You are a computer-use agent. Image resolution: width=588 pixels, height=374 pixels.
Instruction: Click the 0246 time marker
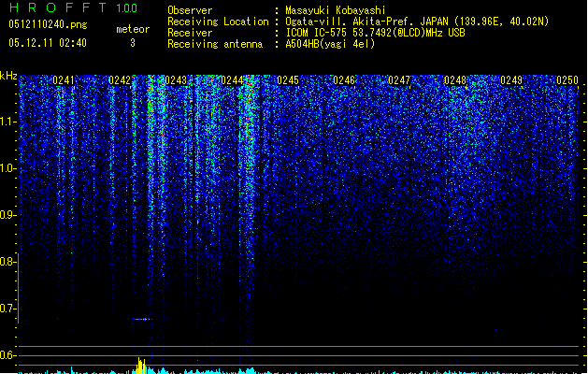[x=344, y=80]
